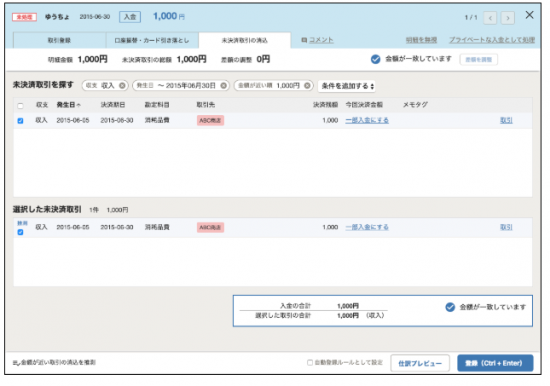Click the 登録 (Ctrl + Enter) button
Image resolution: width=550 pixels, height=386 pixels.
pyautogui.click(x=495, y=363)
